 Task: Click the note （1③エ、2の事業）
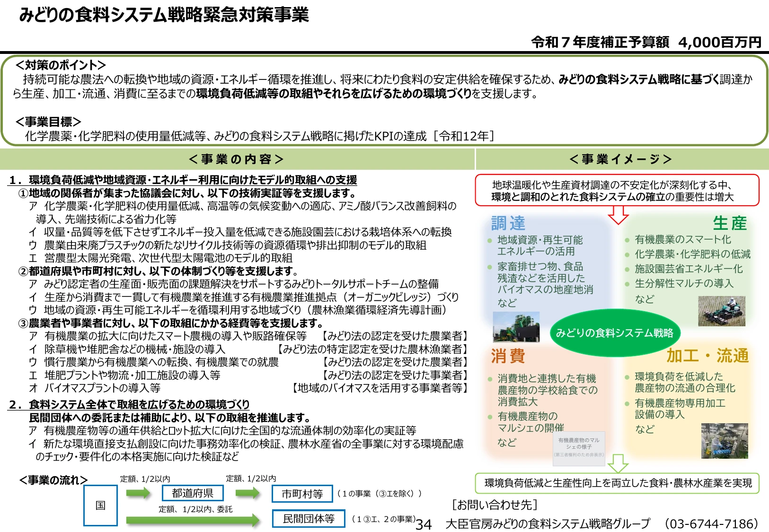point(383,519)
